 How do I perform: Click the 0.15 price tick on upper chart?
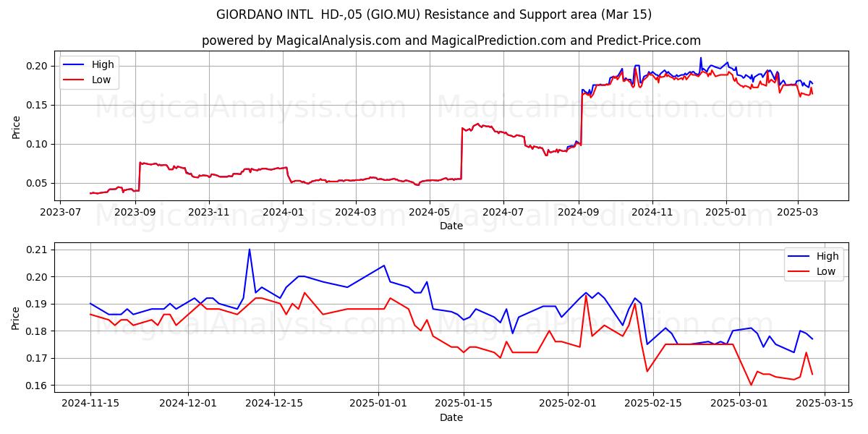(x=38, y=105)
